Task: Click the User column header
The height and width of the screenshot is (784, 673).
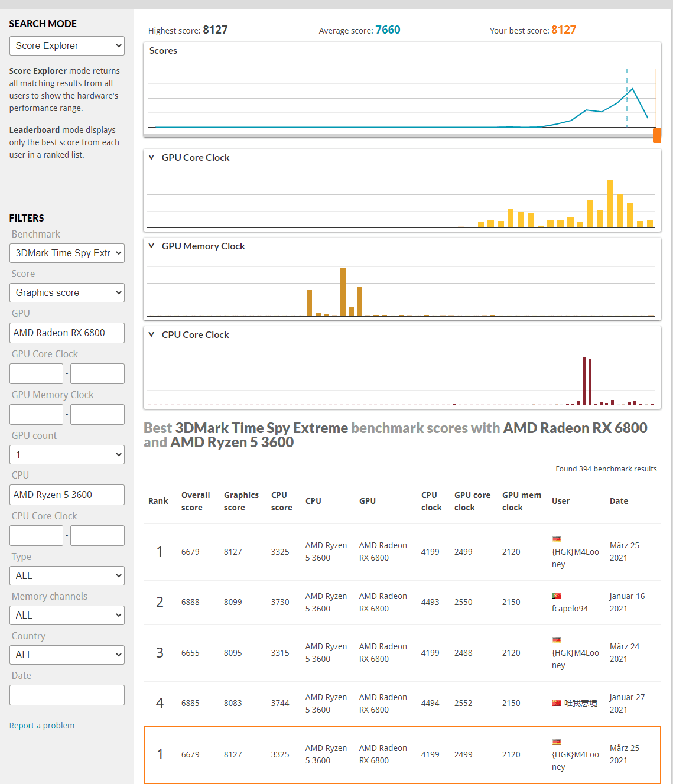Action: click(x=561, y=501)
